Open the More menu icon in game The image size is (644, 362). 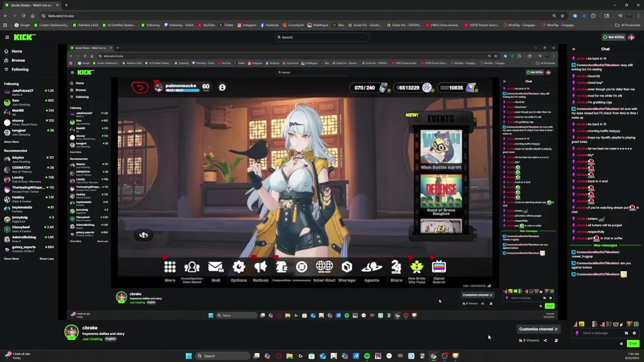click(x=170, y=267)
